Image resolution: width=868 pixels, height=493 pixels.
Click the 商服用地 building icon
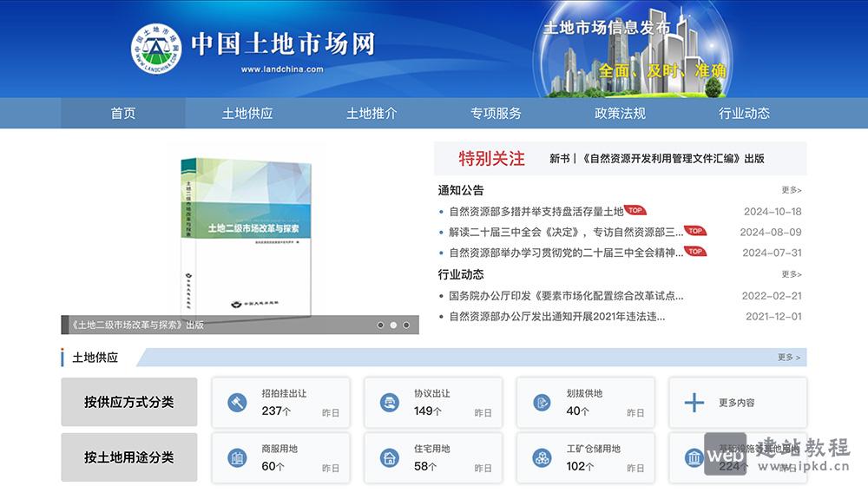(238, 457)
